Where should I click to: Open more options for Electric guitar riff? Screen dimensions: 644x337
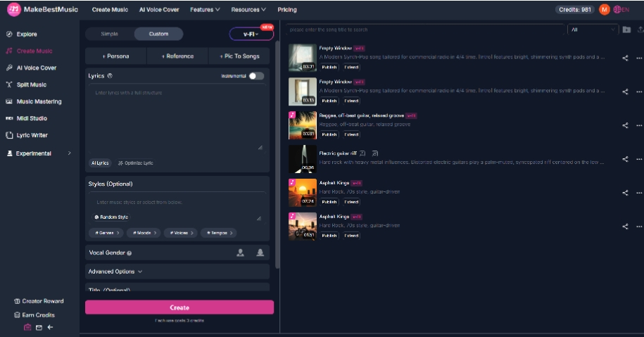[639, 159]
